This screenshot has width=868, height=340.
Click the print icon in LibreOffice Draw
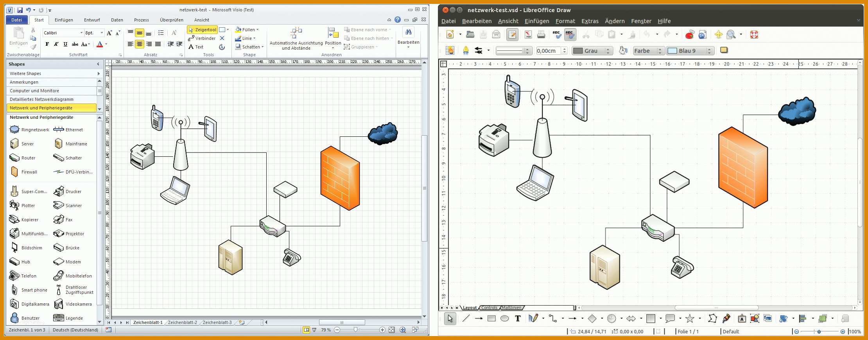541,34
